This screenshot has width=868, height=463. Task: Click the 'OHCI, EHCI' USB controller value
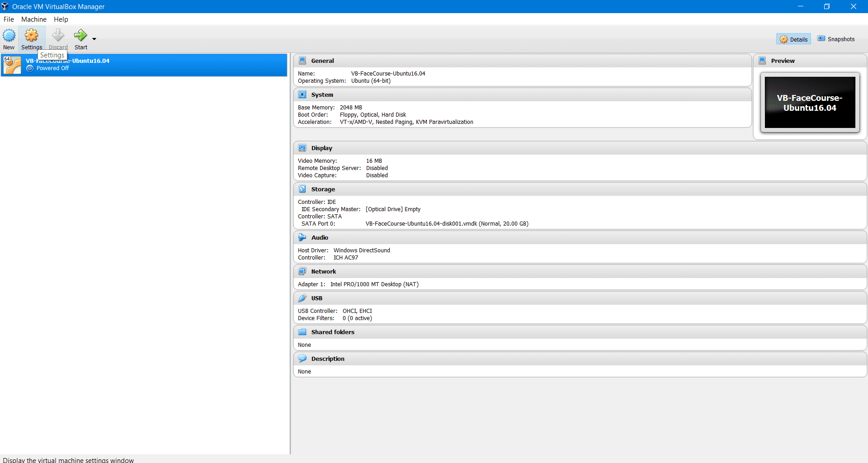357,311
